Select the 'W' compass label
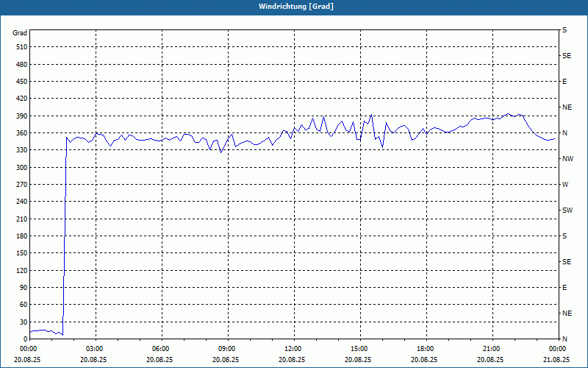The width and height of the screenshot is (588, 368). pyautogui.click(x=565, y=185)
